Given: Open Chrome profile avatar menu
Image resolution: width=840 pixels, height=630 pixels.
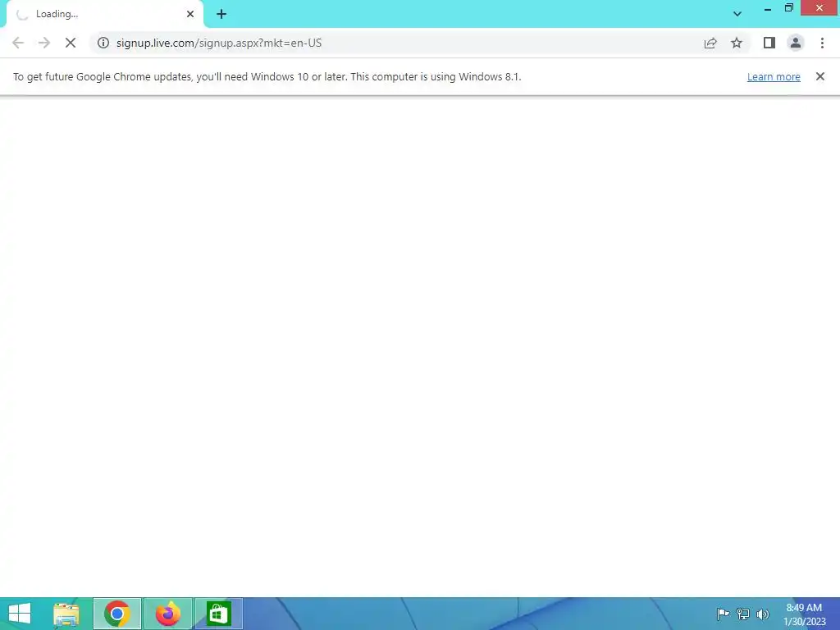Looking at the screenshot, I should click(x=796, y=43).
